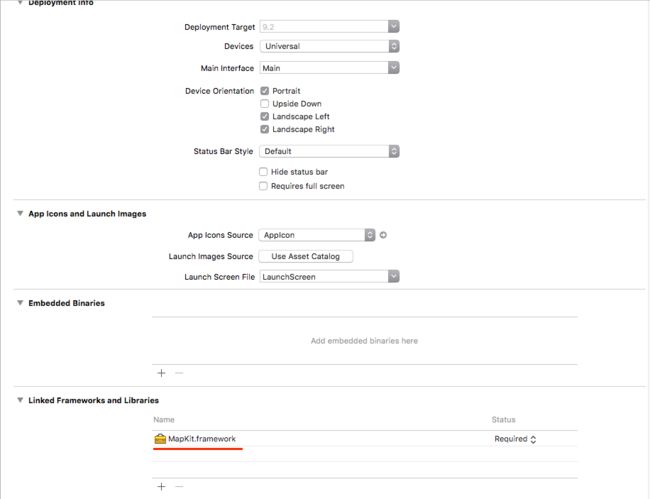Add an embedded binary with plus icon
The width and height of the screenshot is (650, 499).
click(x=161, y=373)
